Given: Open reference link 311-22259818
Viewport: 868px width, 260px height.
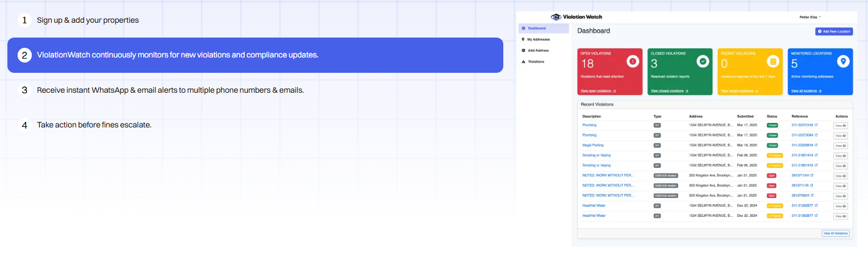Looking at the screenshot, I should pyautogui.click(x=802, y=145).
